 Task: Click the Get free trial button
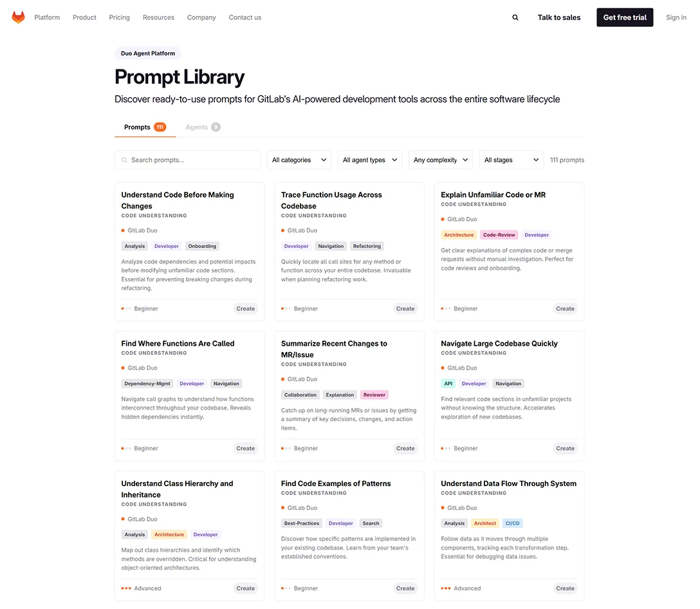coord(625,17)
